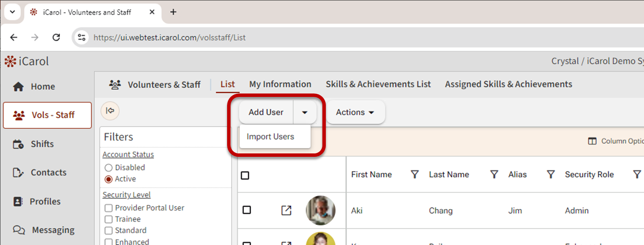Viewport: 644px width, 245px height.
Task: Collapse the Filters panel using arrow icon
Action: pos(110,111)
